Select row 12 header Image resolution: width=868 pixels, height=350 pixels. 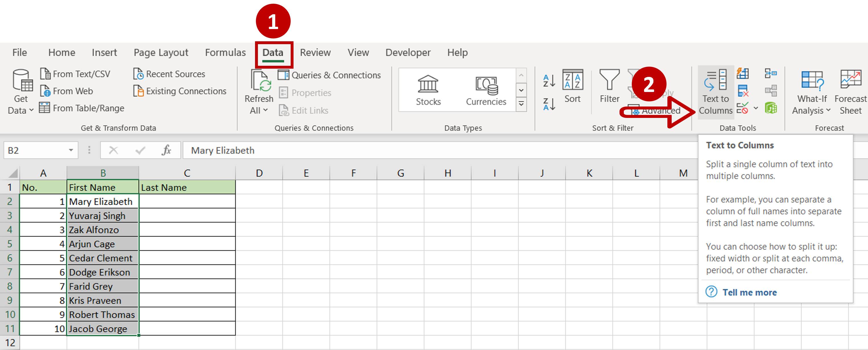[10, 343]
